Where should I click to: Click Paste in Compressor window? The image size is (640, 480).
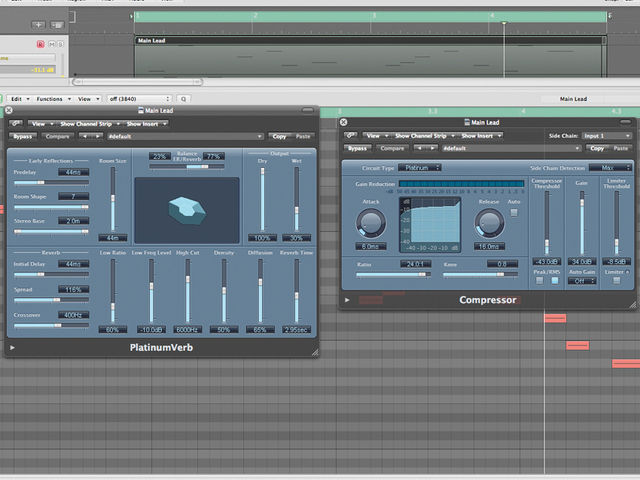[620, 148]
